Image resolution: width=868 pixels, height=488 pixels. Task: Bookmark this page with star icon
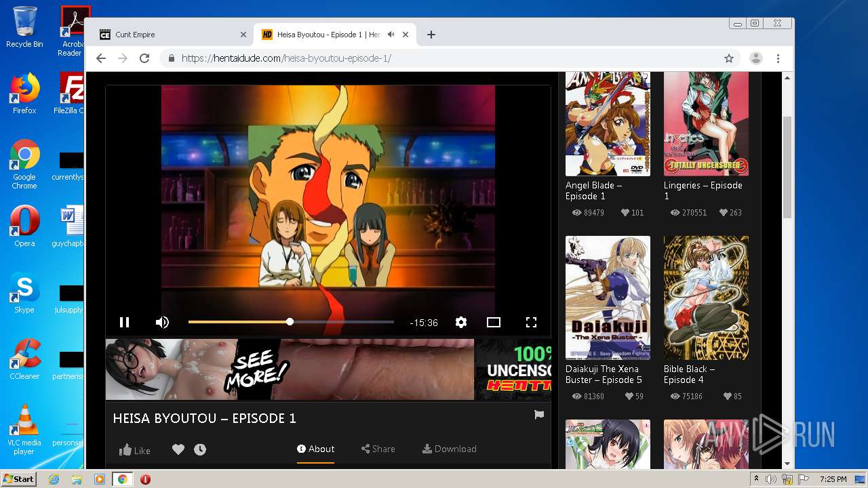click(x=729, y=58)
